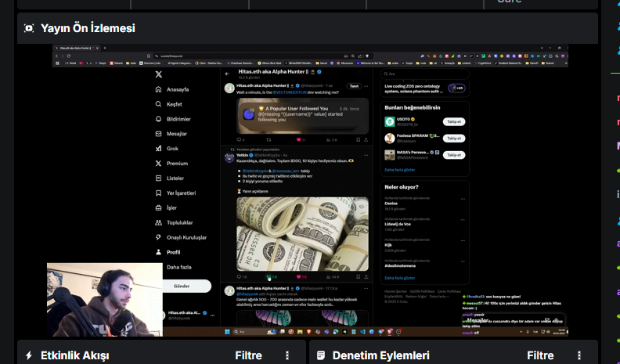Click the views icon under the dollar image post
This screenshot has height=364, width=620.
(x=329, y=276)
